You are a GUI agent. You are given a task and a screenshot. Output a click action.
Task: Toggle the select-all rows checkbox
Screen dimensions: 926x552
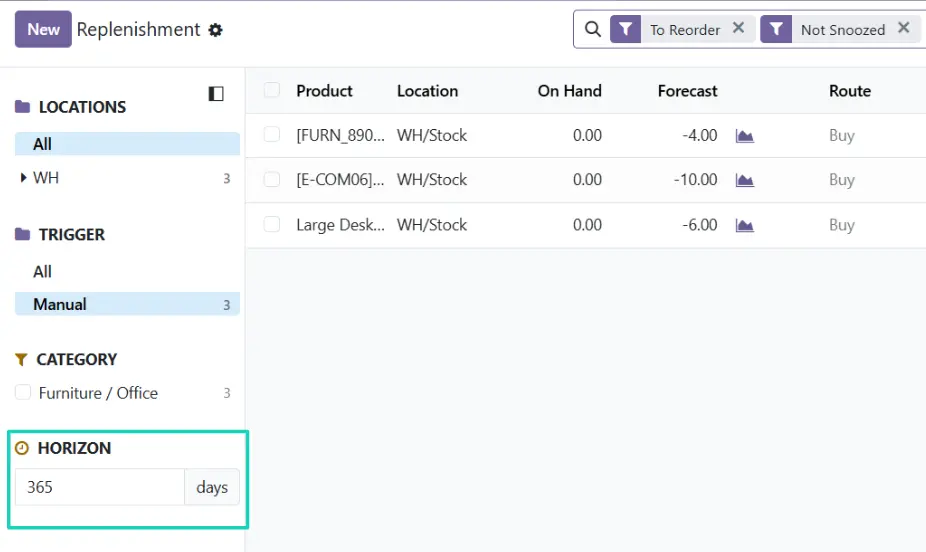point(272,90)
